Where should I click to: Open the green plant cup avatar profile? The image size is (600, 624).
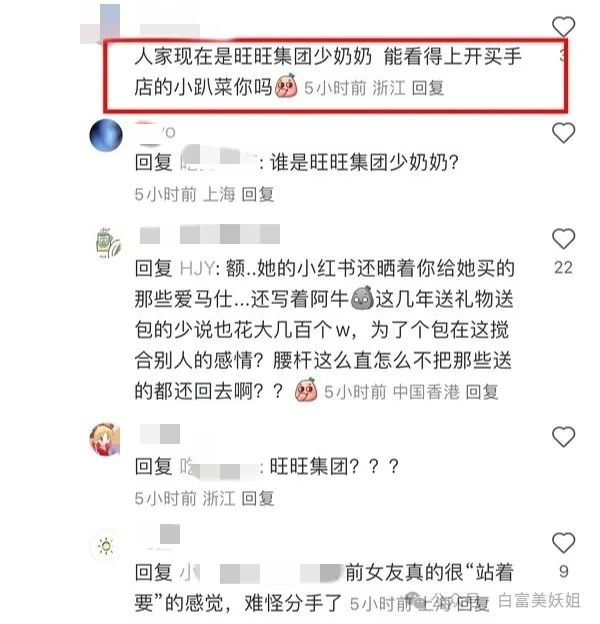[107, 242]
